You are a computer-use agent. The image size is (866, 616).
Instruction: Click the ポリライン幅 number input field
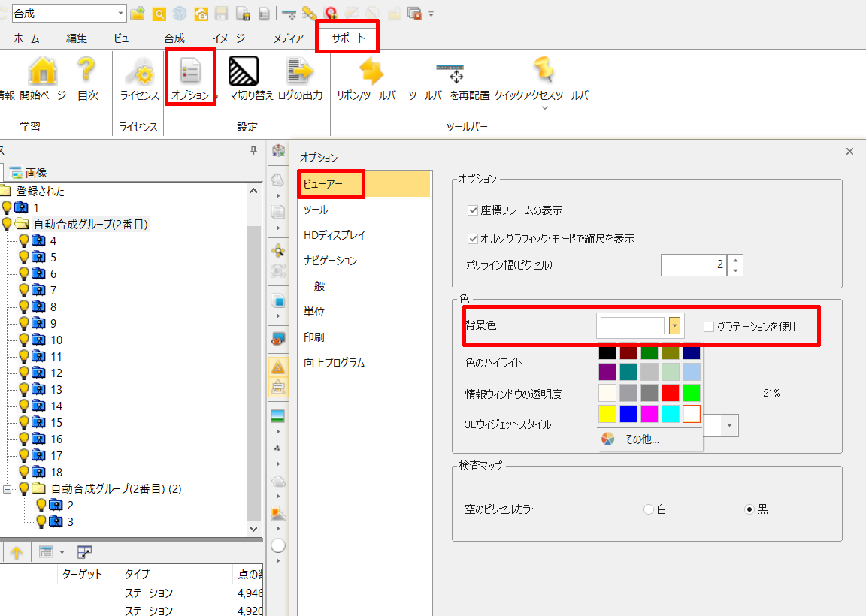(x=693, y=264)
